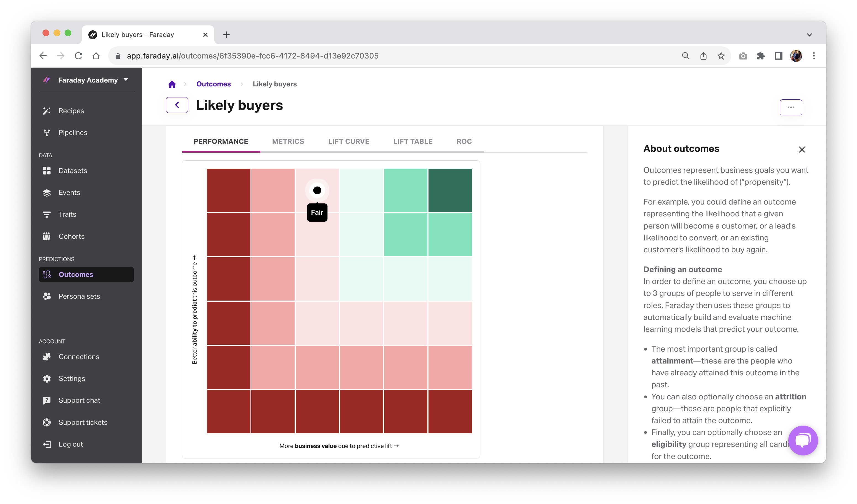This screenshot has width=857, height=504.
Task: Open the Settings gear icon
Action: 47,378
